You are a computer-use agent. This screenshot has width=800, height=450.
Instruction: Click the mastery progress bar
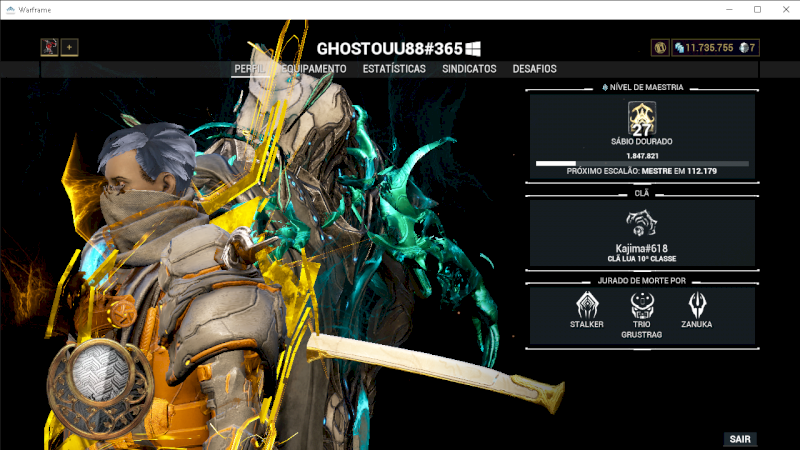coord(642,164)
